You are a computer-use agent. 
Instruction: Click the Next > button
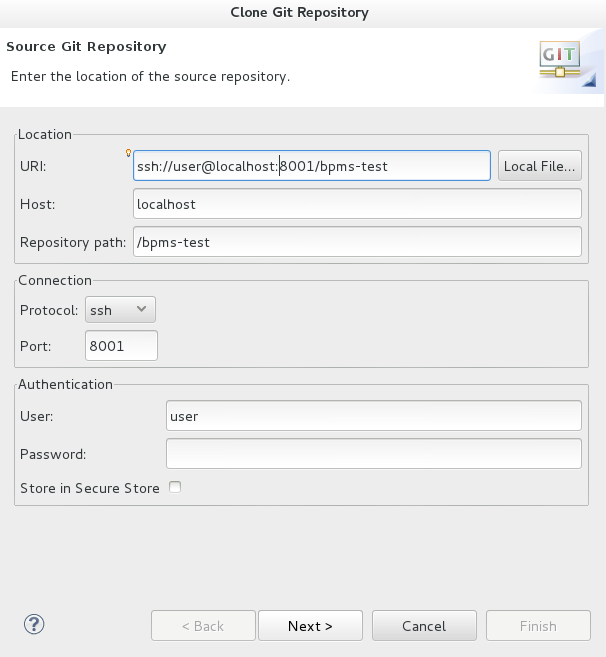pos(310,626)
